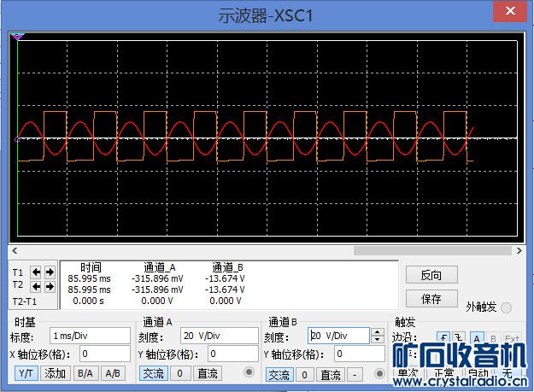Set channel B coupling to 交流

(279, 375)
